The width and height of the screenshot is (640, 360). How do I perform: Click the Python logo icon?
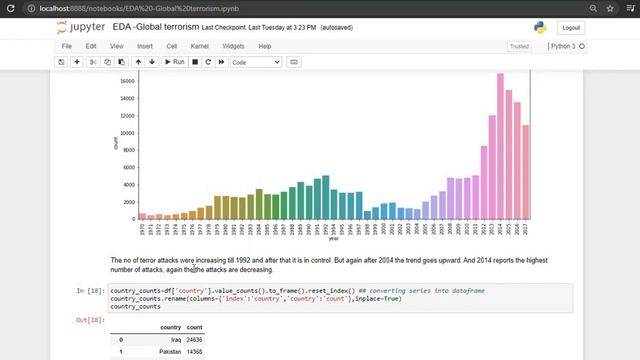point(540,27)
